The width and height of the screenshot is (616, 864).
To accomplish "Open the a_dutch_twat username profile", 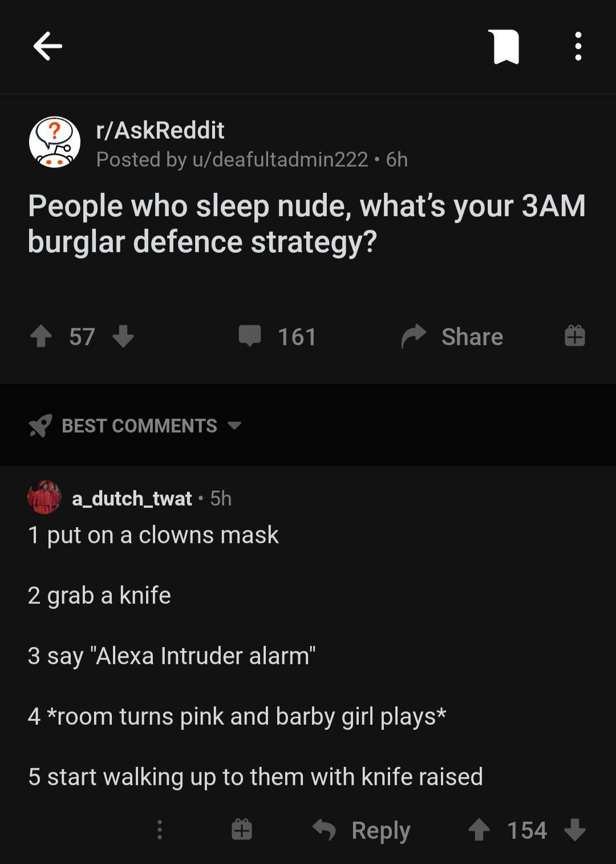I will point(132,498).
